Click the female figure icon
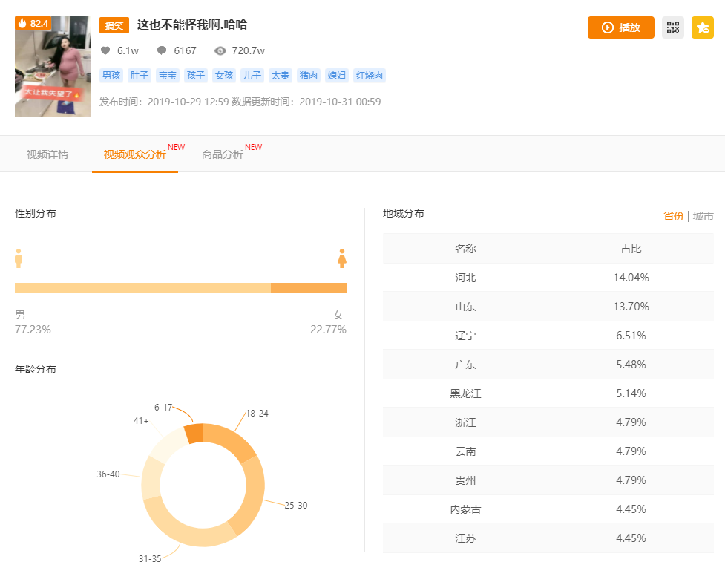The height and width of the screenshot is (588, 725). [x=341, y=258]
